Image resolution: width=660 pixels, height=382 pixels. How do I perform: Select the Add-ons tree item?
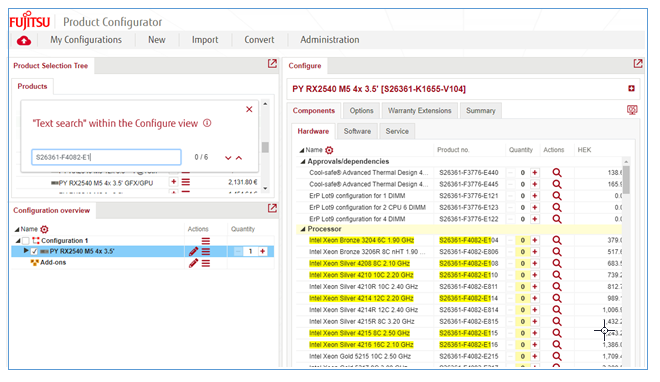[x=53, y=263]
